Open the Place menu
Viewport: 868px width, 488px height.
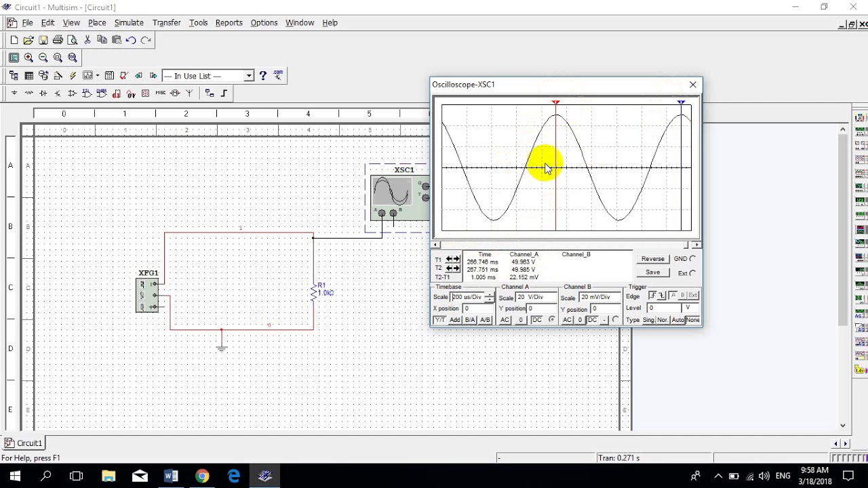point(97,22)
